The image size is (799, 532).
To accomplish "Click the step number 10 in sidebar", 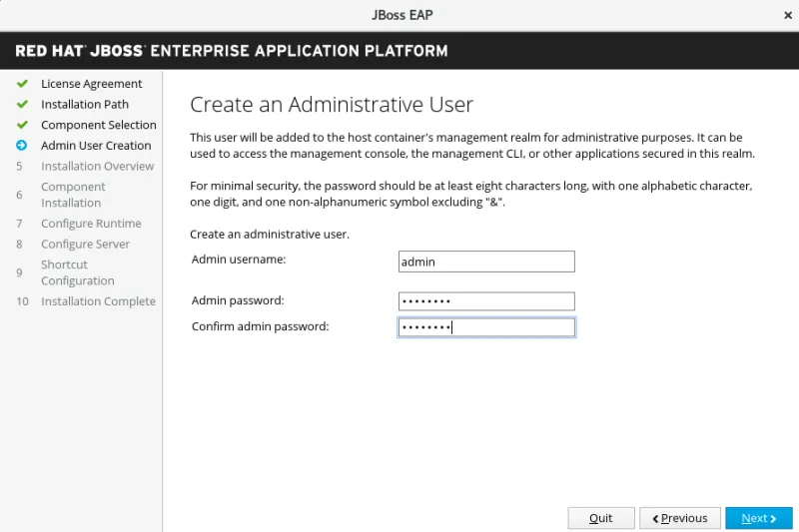I will click(x=22, y=301).
